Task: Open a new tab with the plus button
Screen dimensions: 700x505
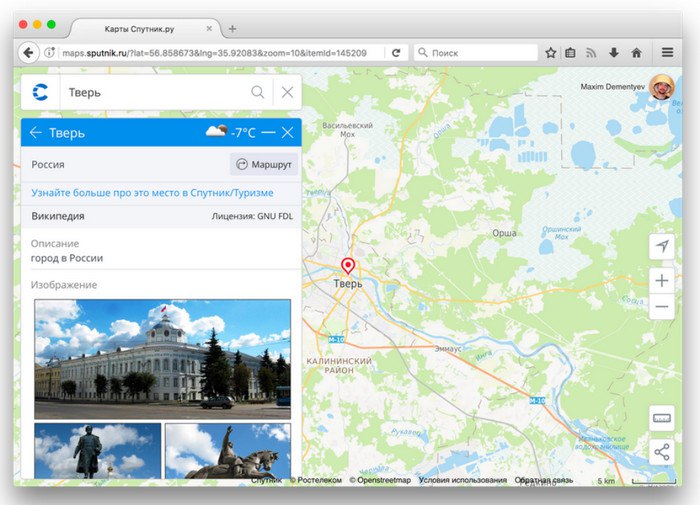Action: [232, 29]
